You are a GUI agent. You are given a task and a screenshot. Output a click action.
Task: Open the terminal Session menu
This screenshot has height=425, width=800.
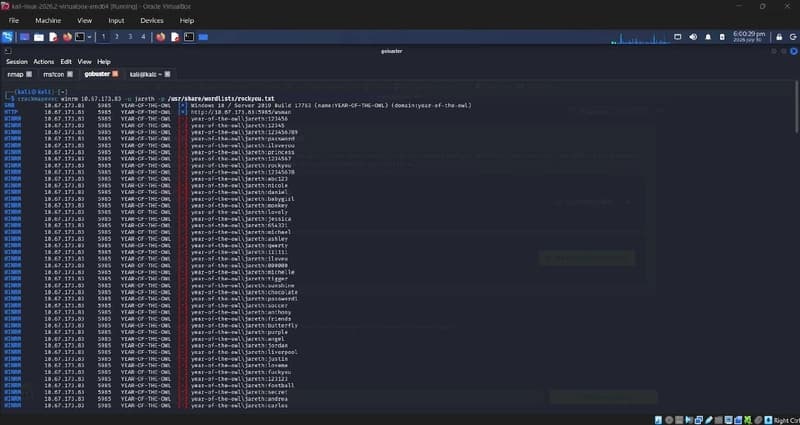[x=17, y=62]
